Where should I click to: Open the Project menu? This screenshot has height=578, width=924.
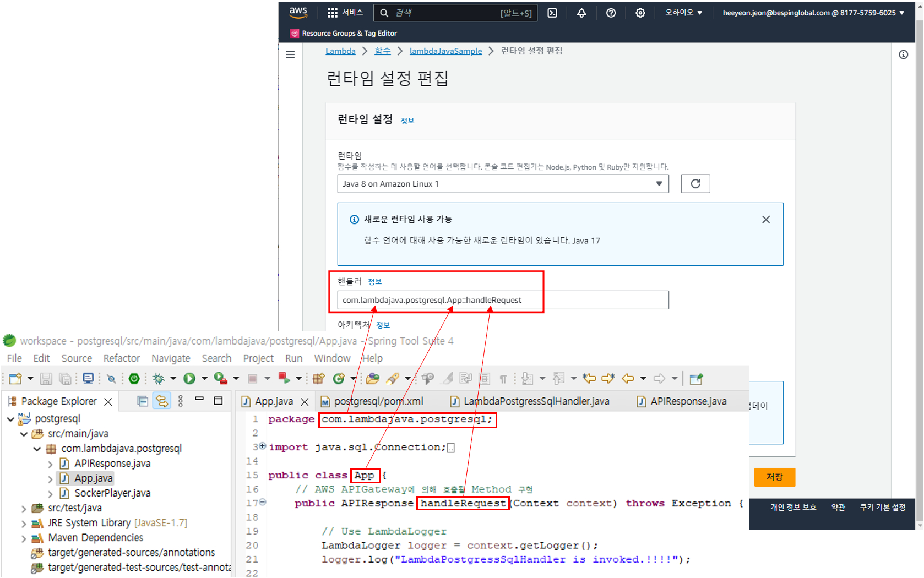tap(258, 358)
